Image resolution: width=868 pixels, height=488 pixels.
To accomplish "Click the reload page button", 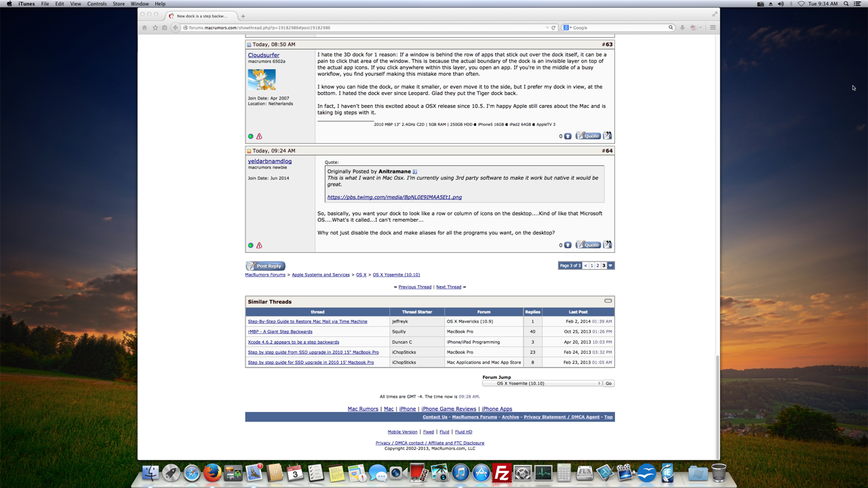I will click(x=553, y=28).
